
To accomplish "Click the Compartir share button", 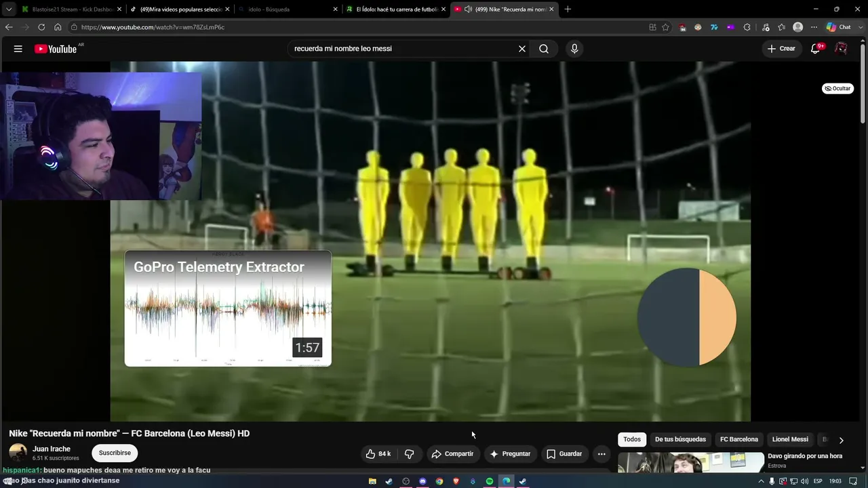I will [x=452, y=454].
